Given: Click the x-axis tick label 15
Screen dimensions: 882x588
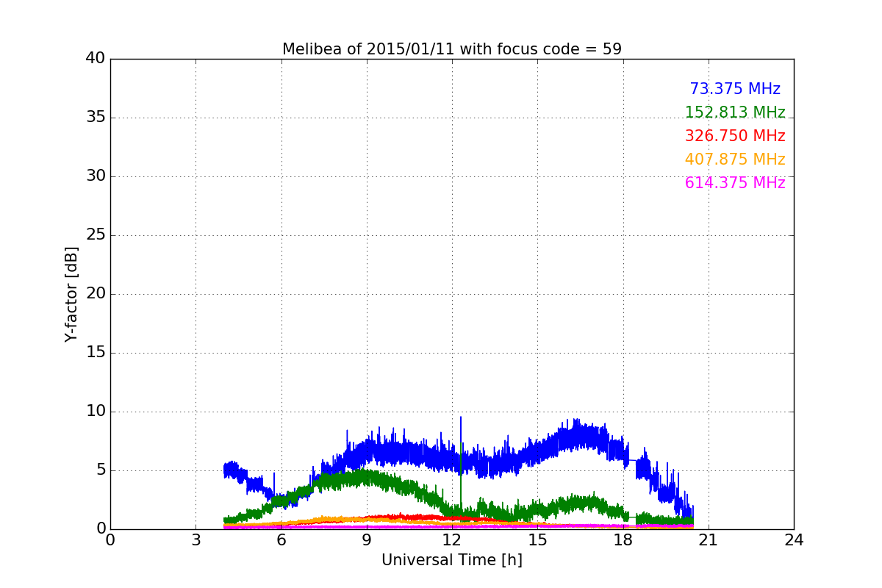Looking at the screenshot, I should [537, 540].
